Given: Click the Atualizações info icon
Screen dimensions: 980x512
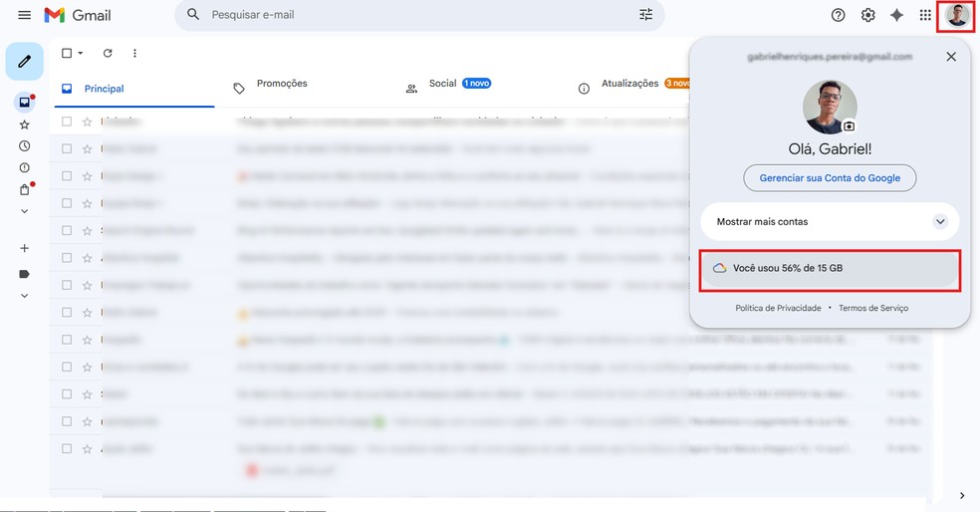Looking at the screenshot, I should pos(584,89).
